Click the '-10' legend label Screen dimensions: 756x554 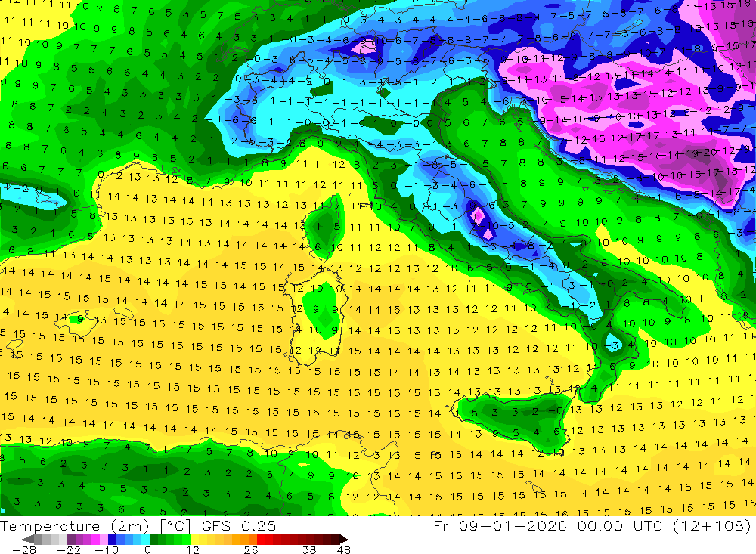[x=107, y=549]
